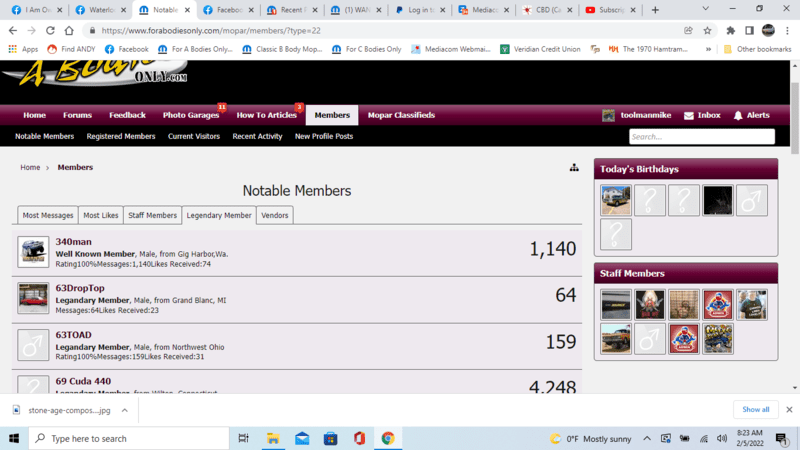Viewport: 800px width, 450px height.
Task: Select the Vendors tab
Action: coord(275,215)
